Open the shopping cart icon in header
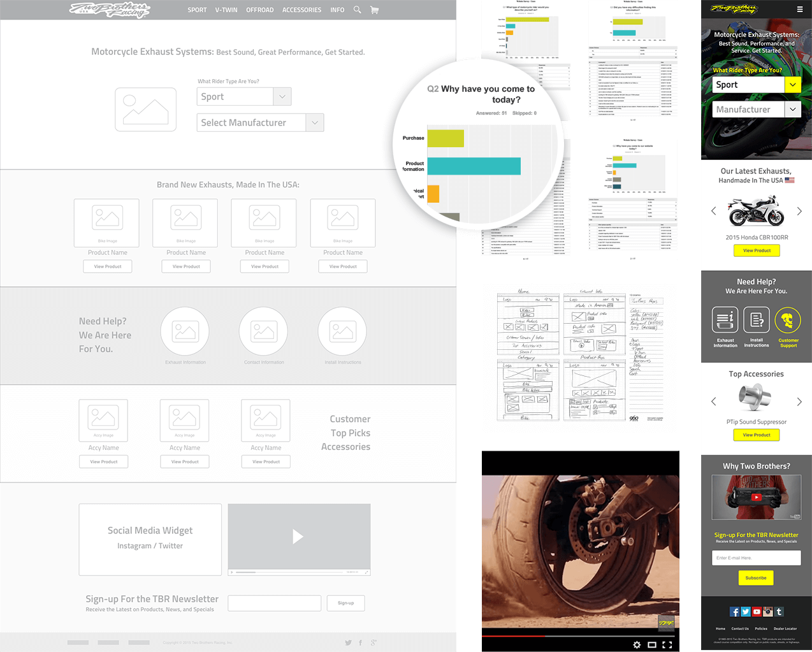This screenshot has width=812, height=652. [374, 10]
